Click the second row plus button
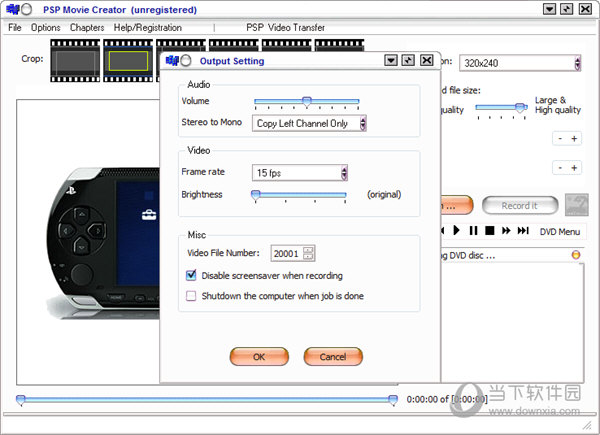The width and height of the screenshot is (600, 435). point(574,168)
